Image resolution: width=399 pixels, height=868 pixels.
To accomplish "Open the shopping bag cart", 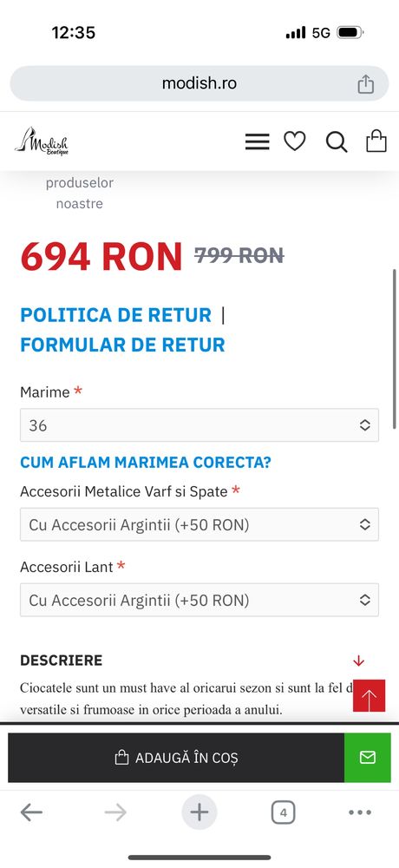I will tap(376, 141).
